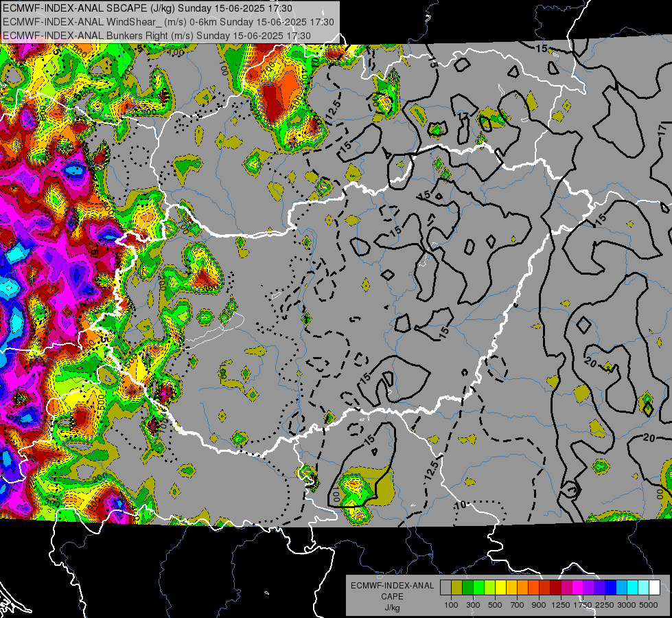Pick the pure yellow legend swatch
The image size is (672, 618).
(500, 588)
